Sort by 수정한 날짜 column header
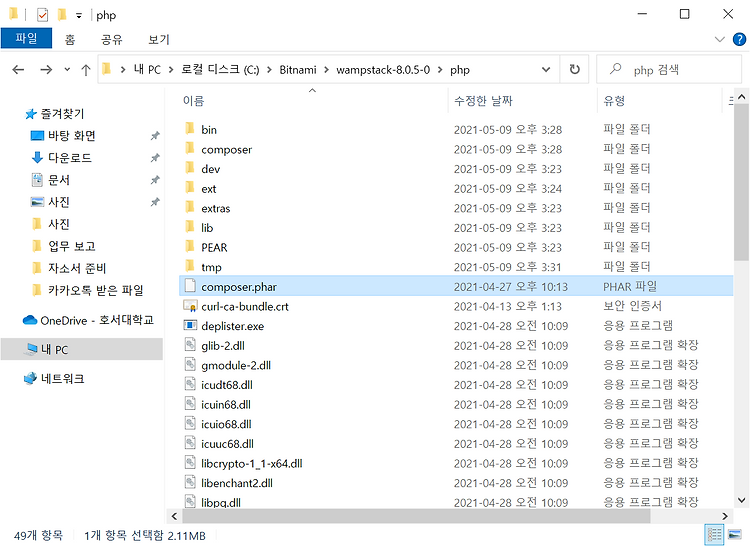The image size is (750, 546). point(483,101)
